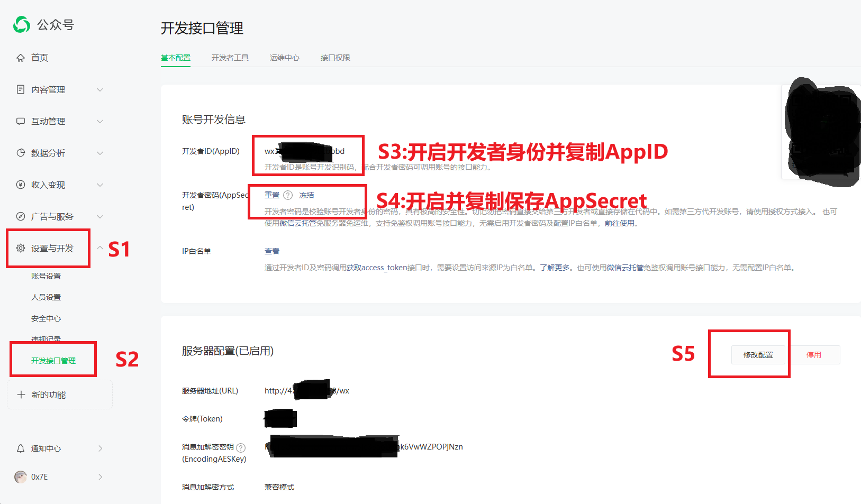Expand the 内容管理 chevron
861x504 pixels.
(100, 89)
